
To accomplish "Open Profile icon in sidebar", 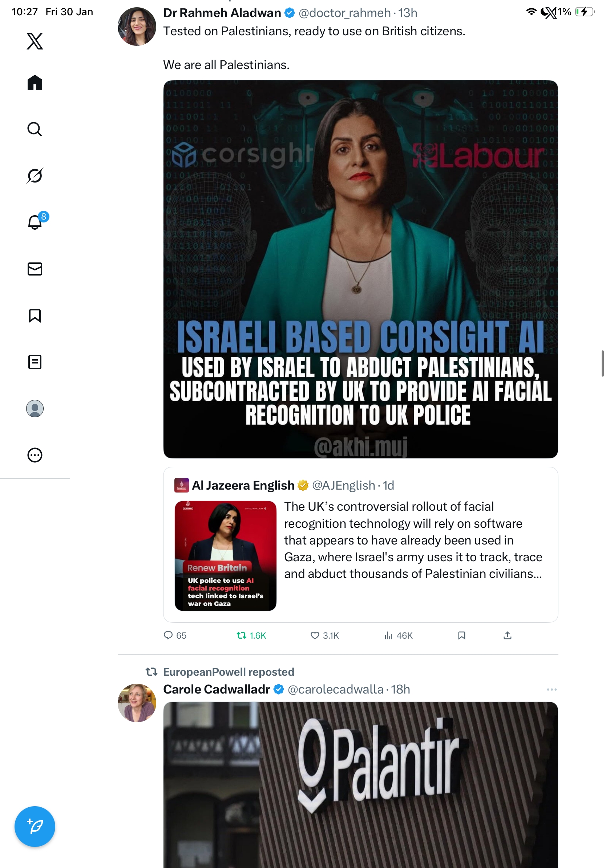I will [x=35, y=408].
